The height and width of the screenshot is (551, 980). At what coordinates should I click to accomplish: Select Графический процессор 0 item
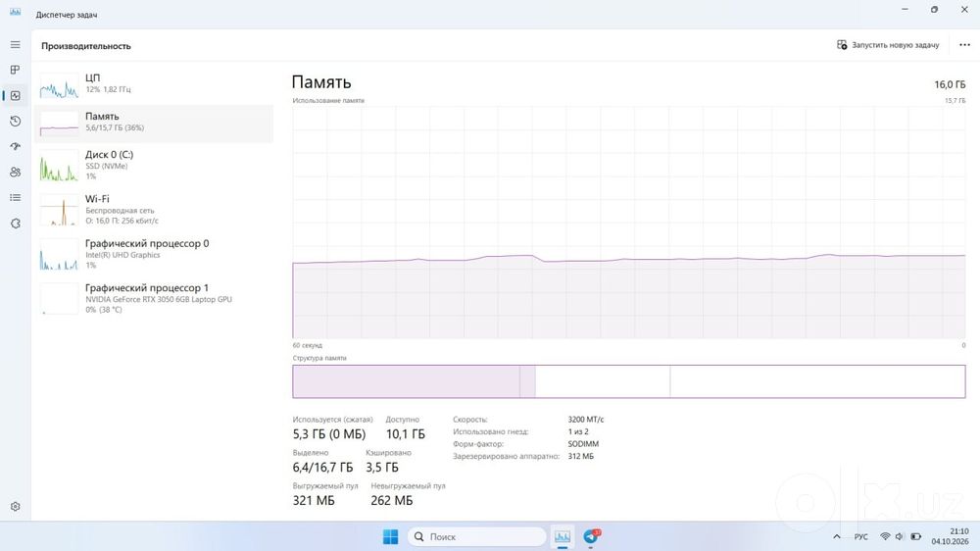pyautogui.click(x=154, y=255)
